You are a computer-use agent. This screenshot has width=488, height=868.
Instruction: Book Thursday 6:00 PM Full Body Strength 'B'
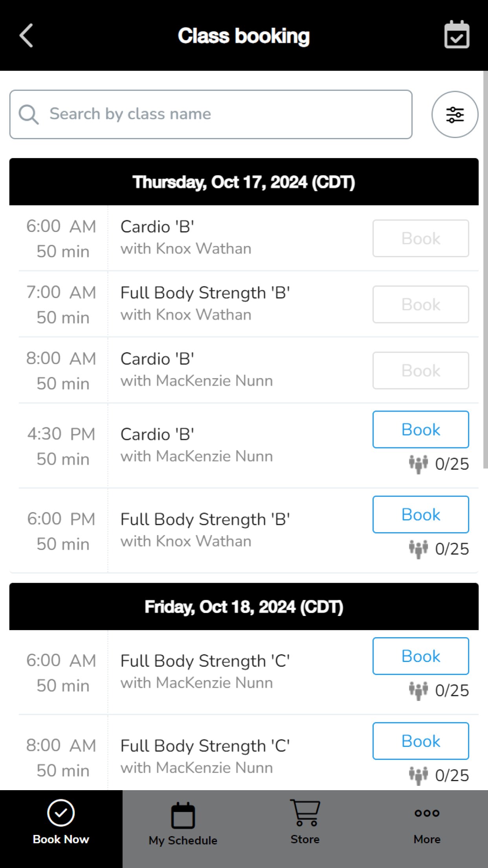click(x=420, y=515)
